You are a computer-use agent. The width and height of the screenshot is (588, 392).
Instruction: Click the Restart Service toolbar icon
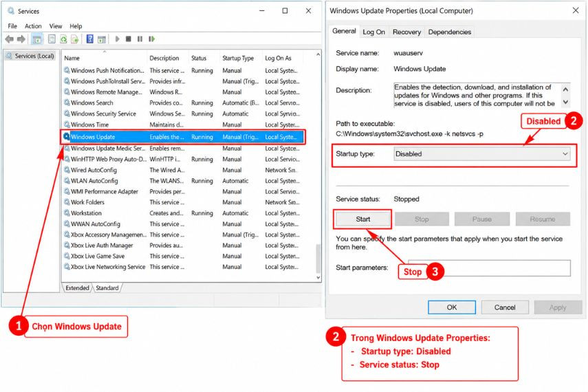click(151, 39)
